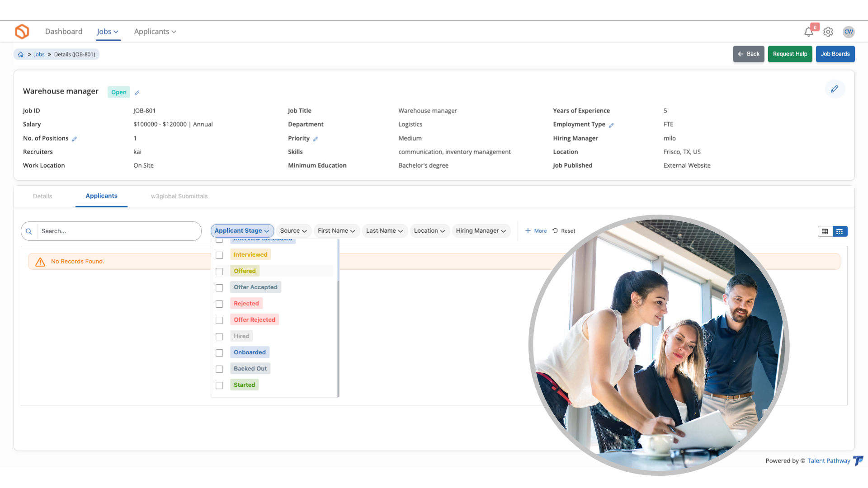This screenshot has height=488, width=868.
Task: Check the Hired stage checkbox
Action: (219, 337)
